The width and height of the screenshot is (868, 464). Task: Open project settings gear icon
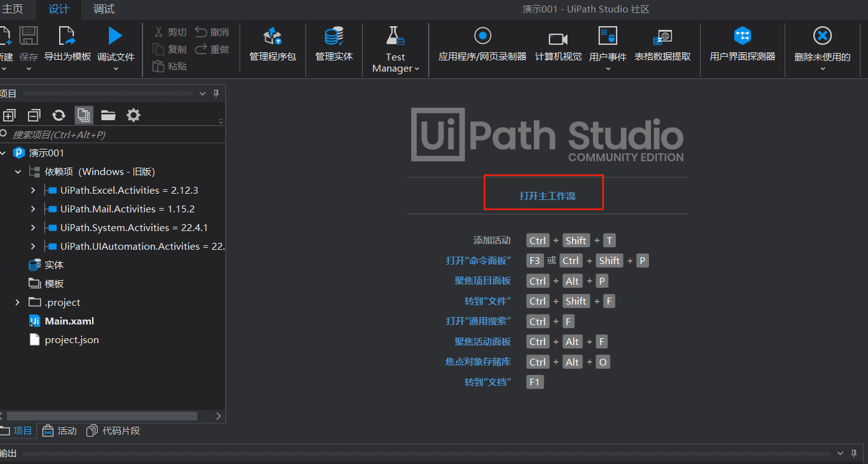pos(133,115)
